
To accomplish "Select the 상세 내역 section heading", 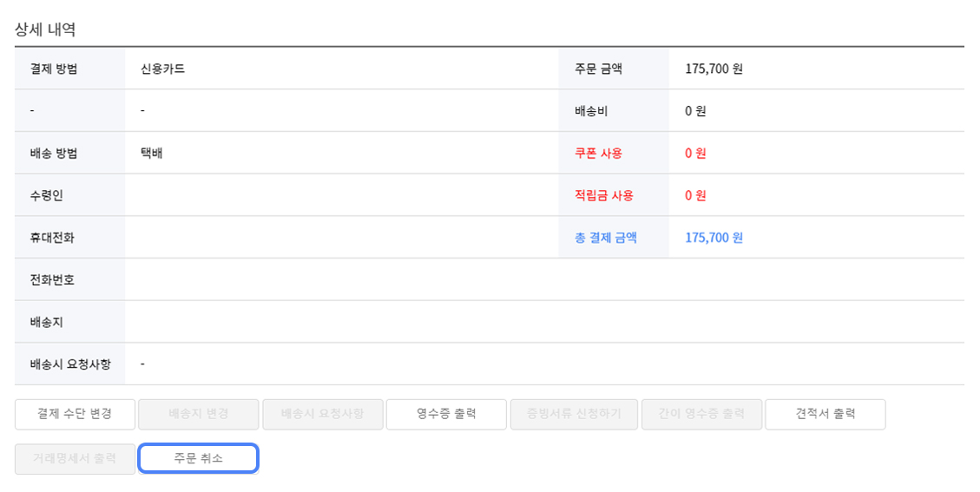I will pos(45,30).
